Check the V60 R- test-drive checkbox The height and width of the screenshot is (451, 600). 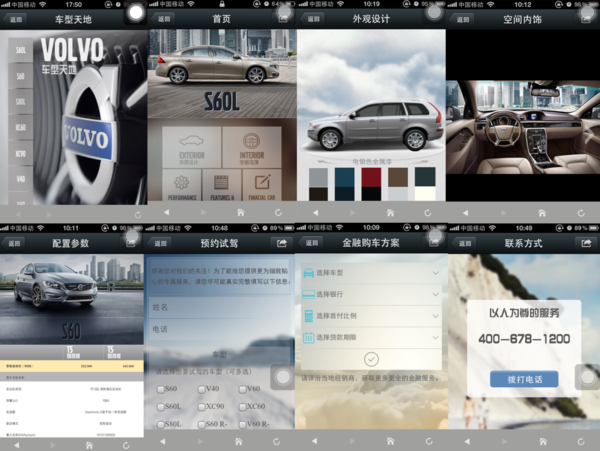click(x=242, y=425)
